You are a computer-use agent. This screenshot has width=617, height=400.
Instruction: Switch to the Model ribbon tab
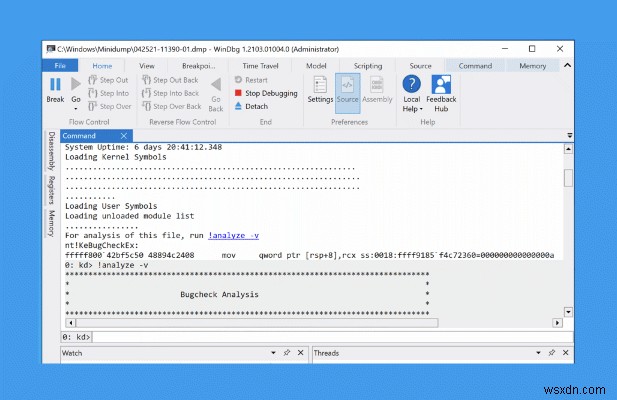pyautogui.click(x=316, y=66)
